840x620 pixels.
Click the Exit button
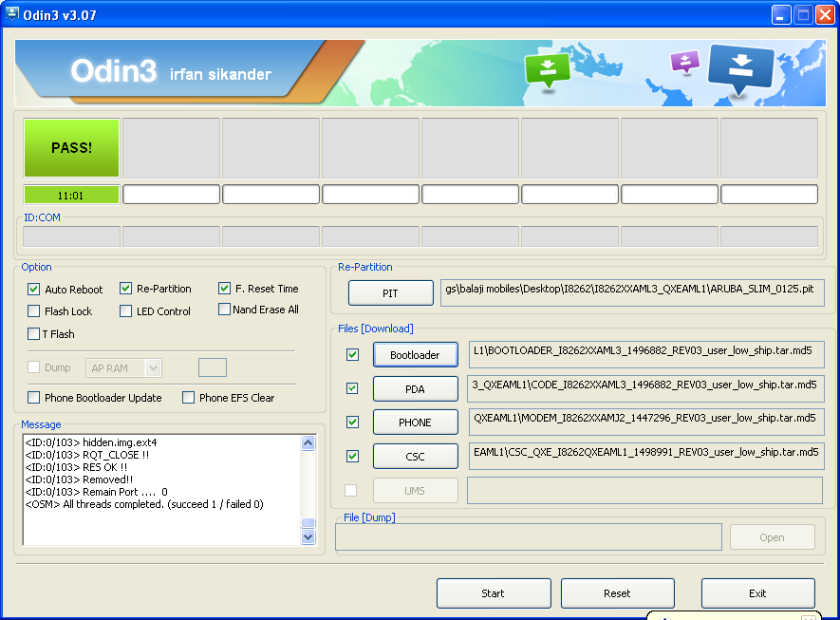(x=758, y=593)
